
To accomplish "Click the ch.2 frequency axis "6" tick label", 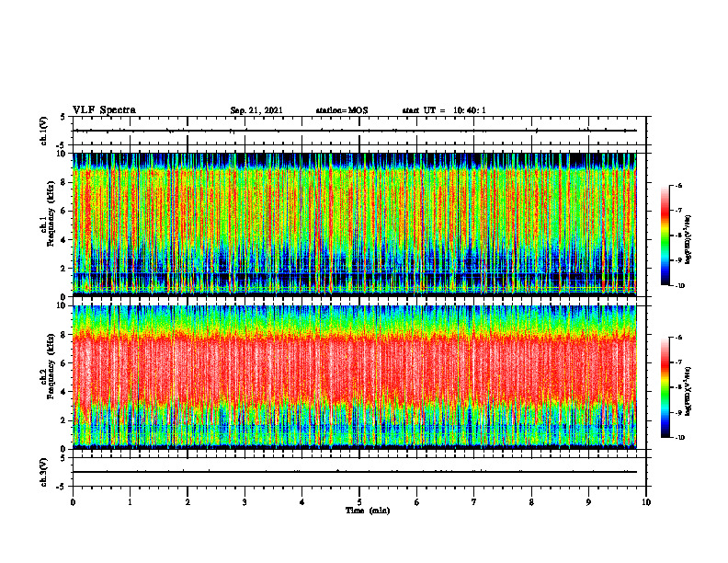I will pyautogui.click(x=64, y=362).
